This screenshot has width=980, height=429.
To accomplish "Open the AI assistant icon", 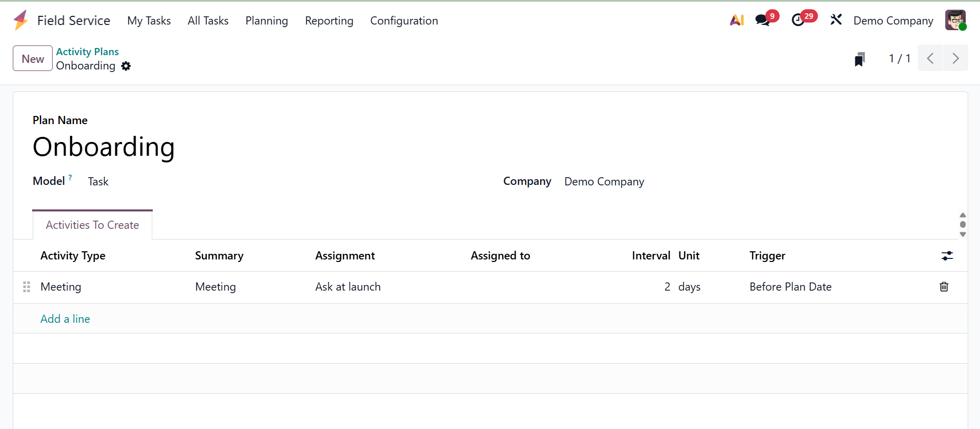I will pos(736,20).
